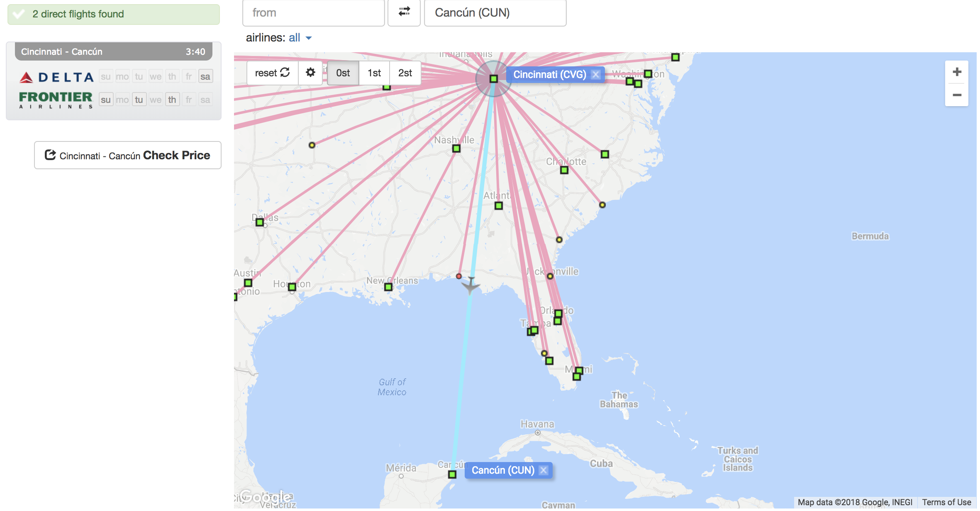Screen dimensions: 980x511
Task: Remove Cincinnati (CVG) tag from map
Action: [595, 75]
